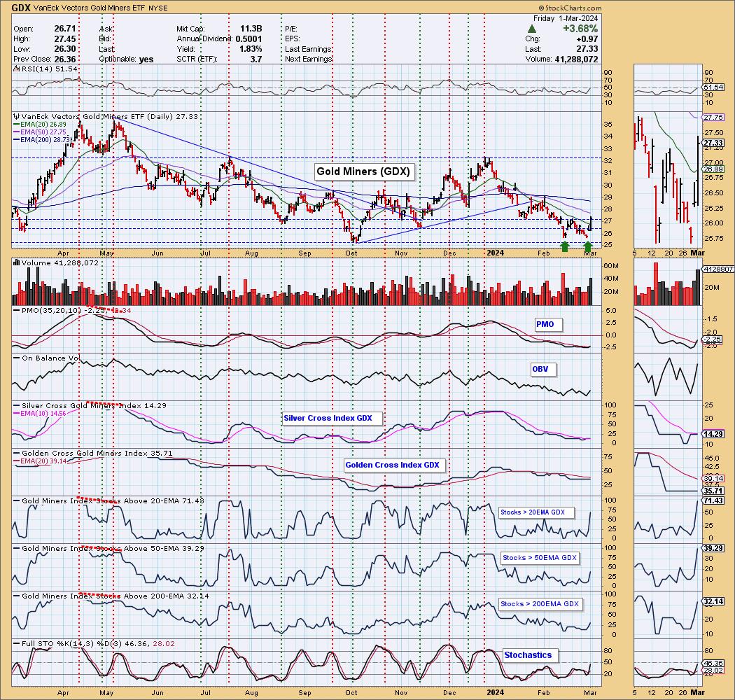Select the date 'Friday 1-Mar-2024'
735x700 pixels.
[x=566, y=18]
